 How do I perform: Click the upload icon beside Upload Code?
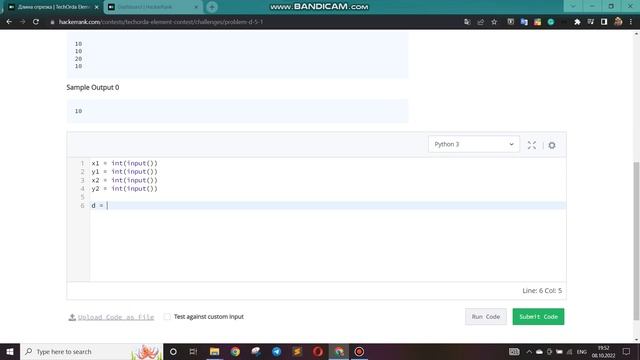tap(72, 317)
